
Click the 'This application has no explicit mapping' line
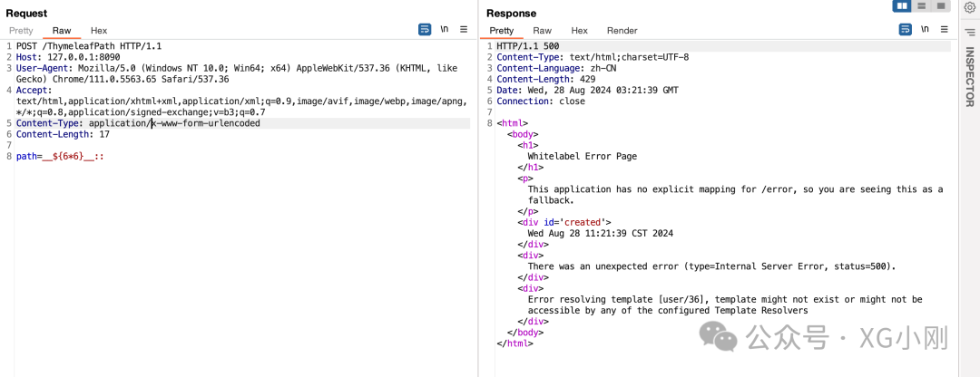tap(736, 189)
